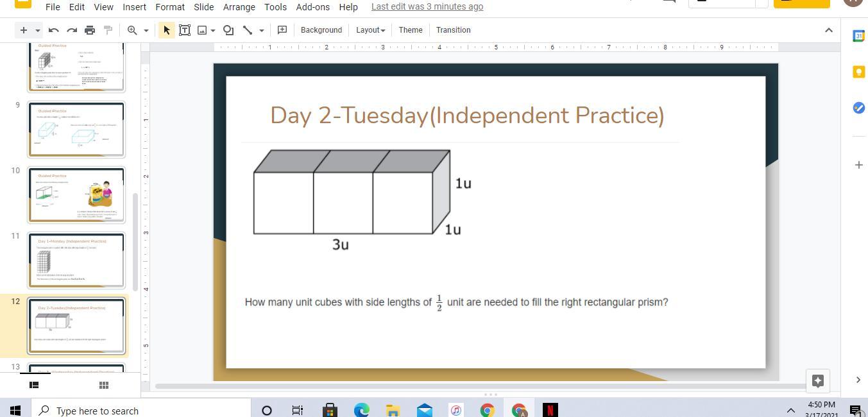This screenshot has width=868, height=417.
Task: Open Google Calendar side panel
Action: (x=858, y=36)
